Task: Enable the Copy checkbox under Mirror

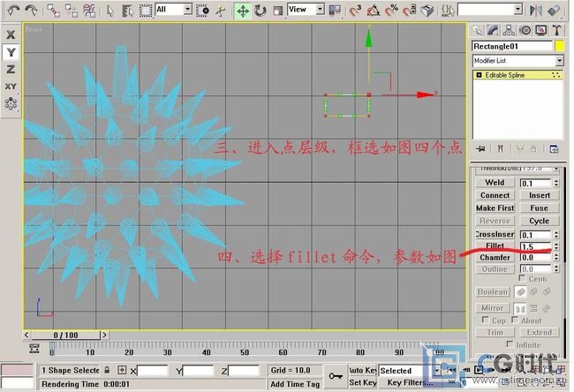Action: pos(485,320)
